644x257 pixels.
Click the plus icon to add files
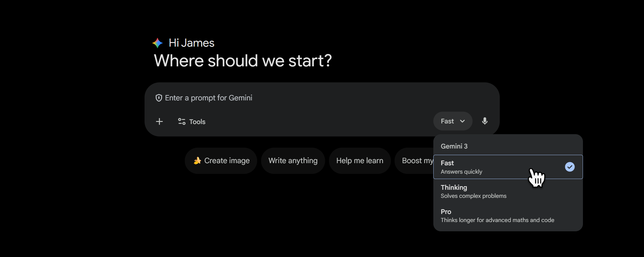160,121
